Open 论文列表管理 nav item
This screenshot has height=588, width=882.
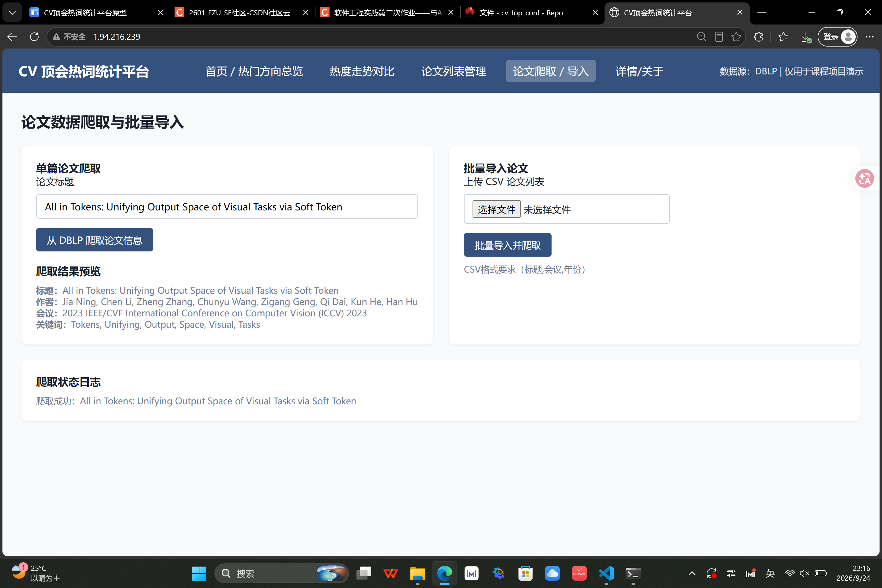[454, 71]
